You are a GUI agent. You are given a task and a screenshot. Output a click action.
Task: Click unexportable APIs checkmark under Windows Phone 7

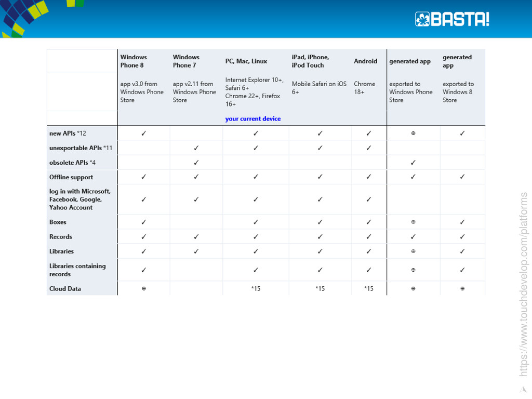196,148
